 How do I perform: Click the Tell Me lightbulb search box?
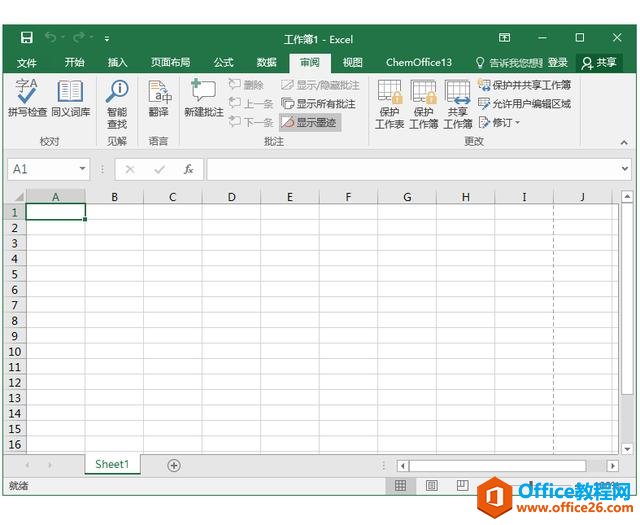(509, 63)
